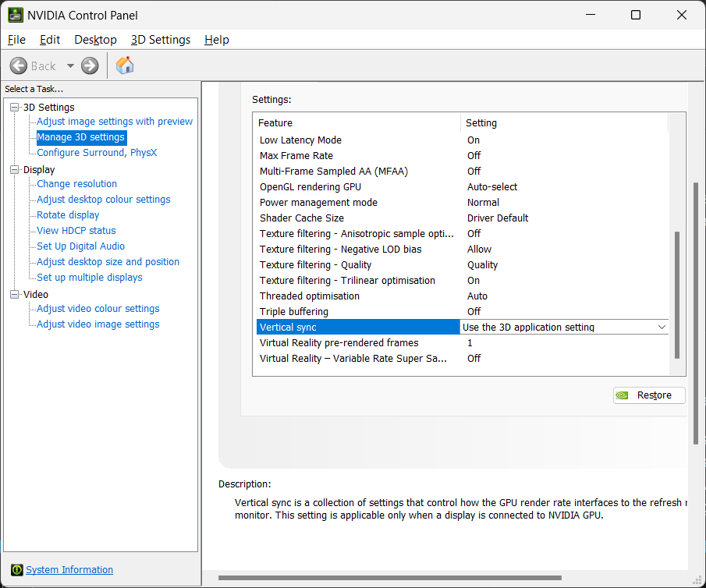Open the Desktop menu
Viewport: 706px width, 588px height.
click(x=95, y=40)
